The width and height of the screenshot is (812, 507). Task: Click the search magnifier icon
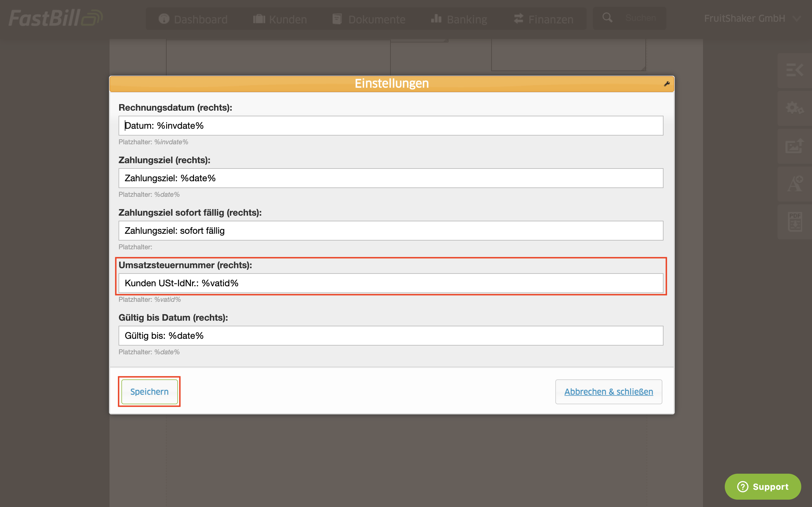pos(607,18)
